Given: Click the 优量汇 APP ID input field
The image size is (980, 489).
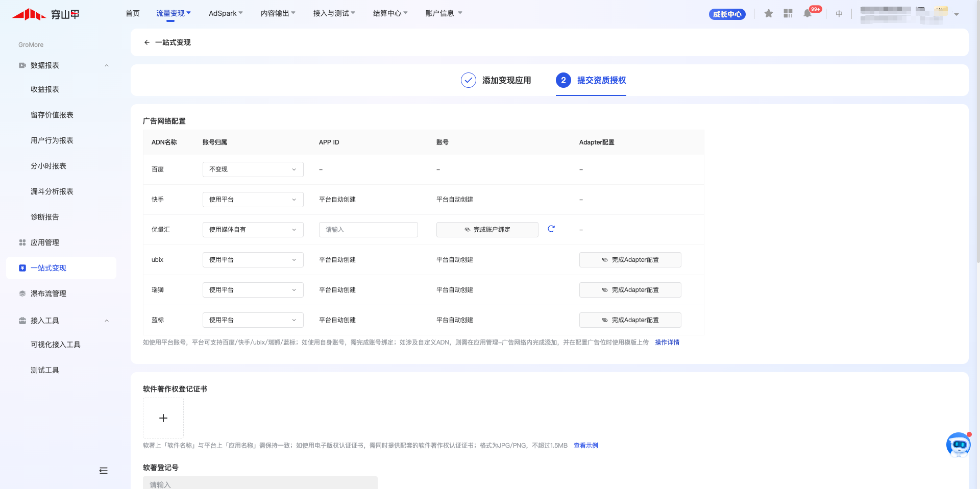Looking at the screenshot, I should coord(368,230).
